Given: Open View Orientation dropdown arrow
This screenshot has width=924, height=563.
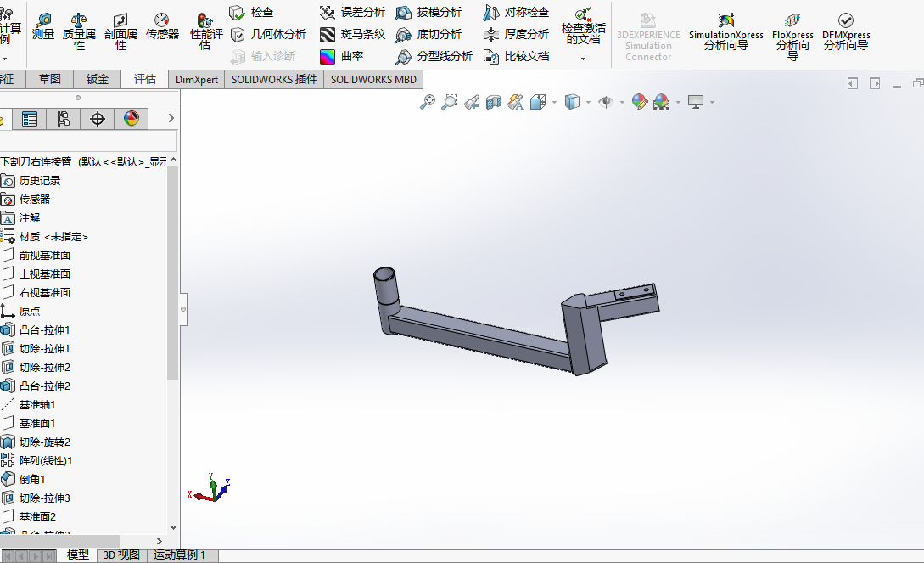Looking at the screenshot, I should pos(555,103).
